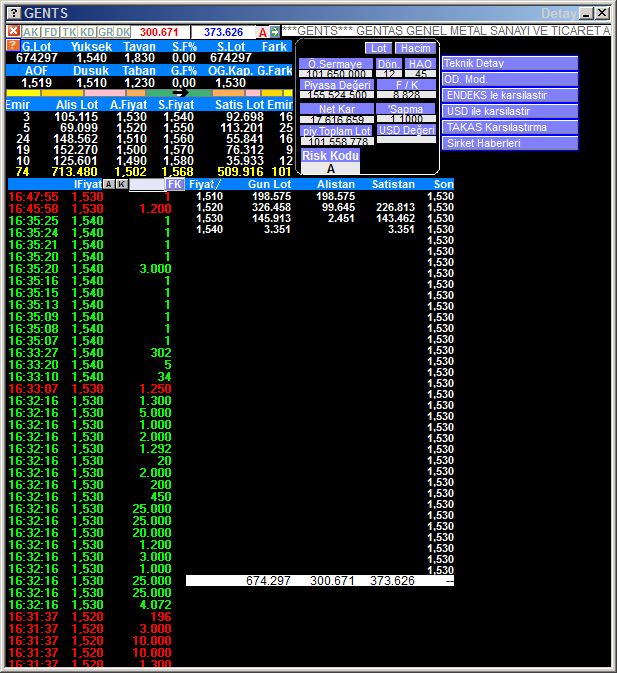
Task: Click the red X icon beside AK
Action: point(13,31)
